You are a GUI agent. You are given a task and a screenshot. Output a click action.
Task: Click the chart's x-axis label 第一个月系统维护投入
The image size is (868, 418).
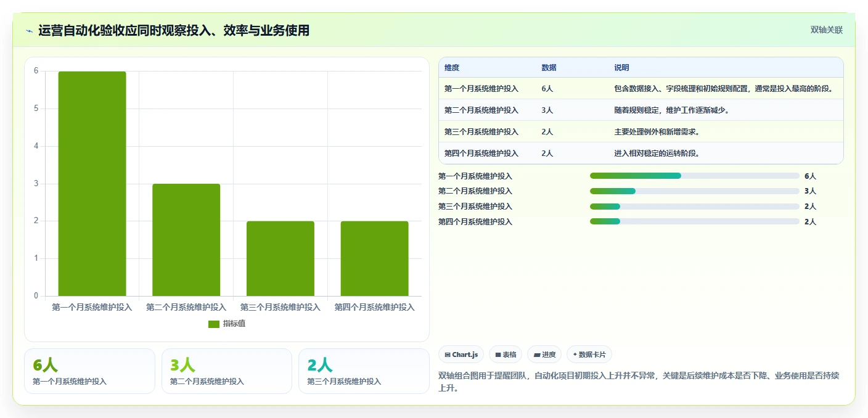(x=92, y=307)
